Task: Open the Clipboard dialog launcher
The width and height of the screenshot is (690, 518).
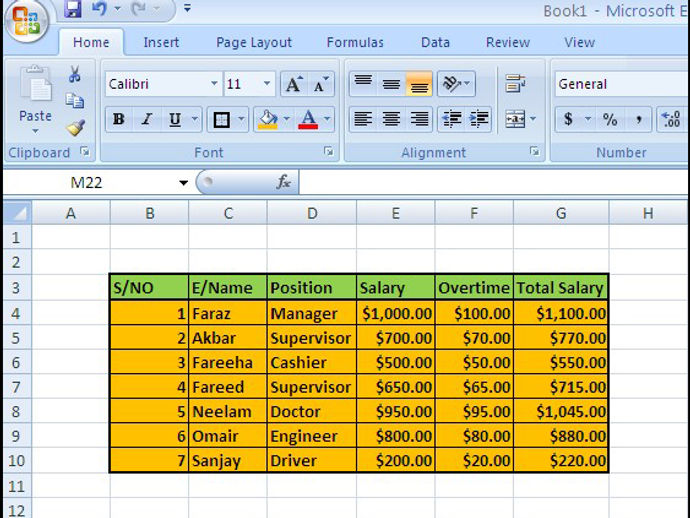Action: click(x=84, y=152)
